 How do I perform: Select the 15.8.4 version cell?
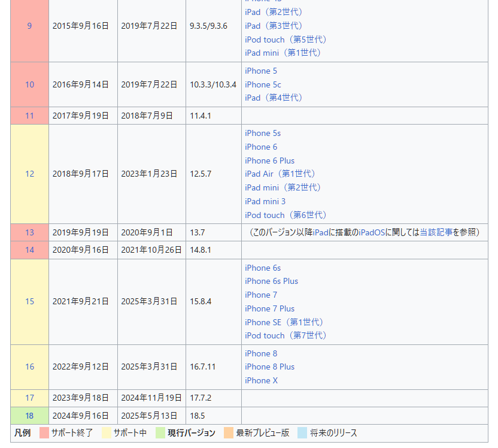[x=214, y=301]
